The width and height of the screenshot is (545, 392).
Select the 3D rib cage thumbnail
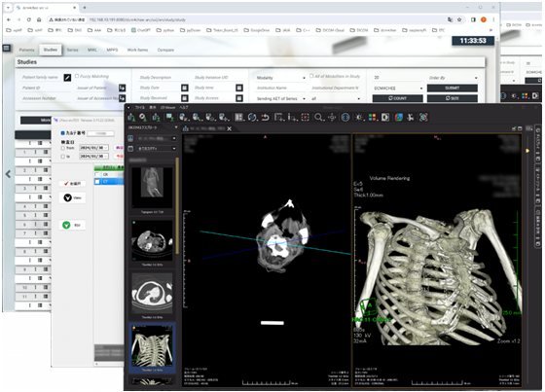pyautogui.click(x=152, y=345)
